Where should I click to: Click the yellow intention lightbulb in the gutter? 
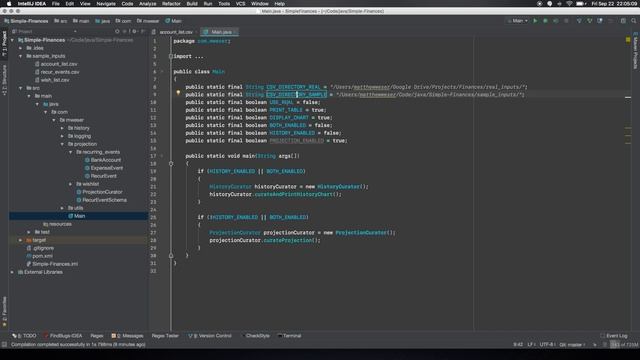(178, 93)
